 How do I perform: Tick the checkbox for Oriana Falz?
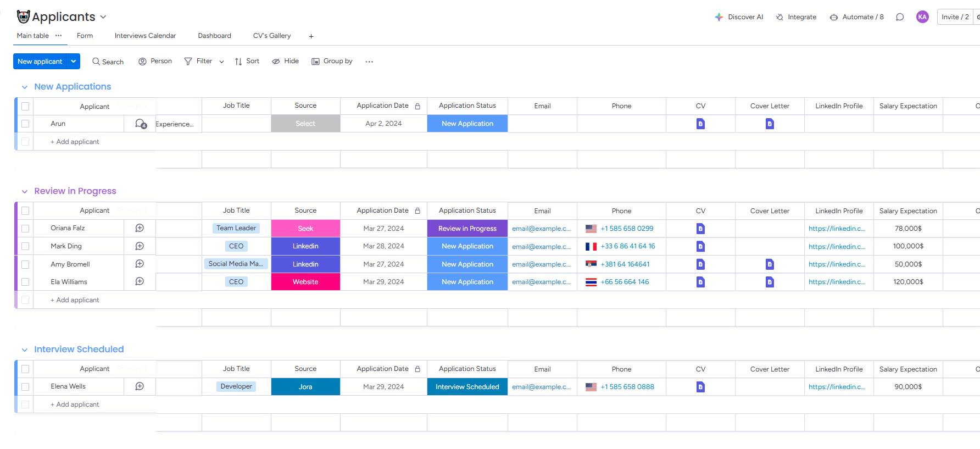[x=25, y=228]
